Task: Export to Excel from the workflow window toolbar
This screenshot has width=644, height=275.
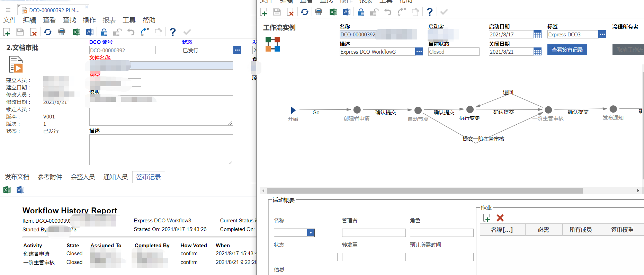Action: coord(333,12)
